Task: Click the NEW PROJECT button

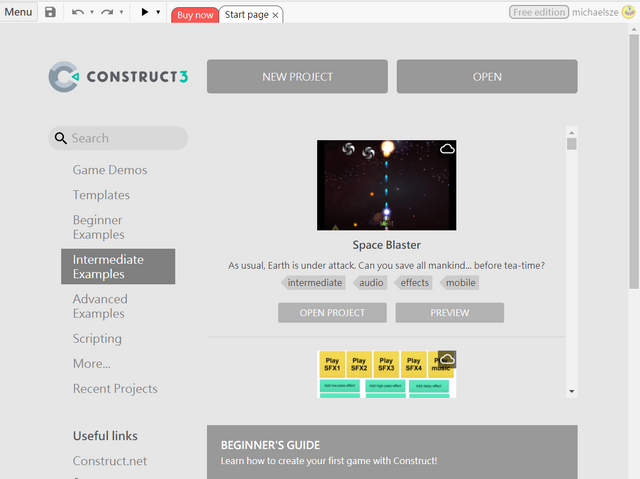Action: (x=297, y=77)
